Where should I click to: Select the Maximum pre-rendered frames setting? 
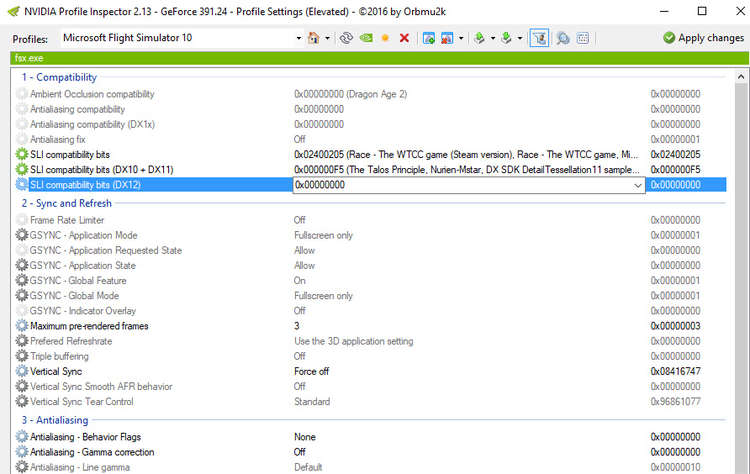[x=371, y=326]
